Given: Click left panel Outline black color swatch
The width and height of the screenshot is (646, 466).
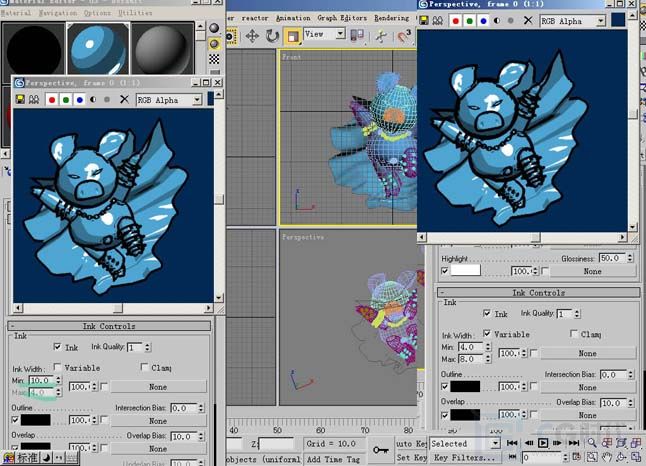Looking at the screenshot, I should tap(36, 420).
